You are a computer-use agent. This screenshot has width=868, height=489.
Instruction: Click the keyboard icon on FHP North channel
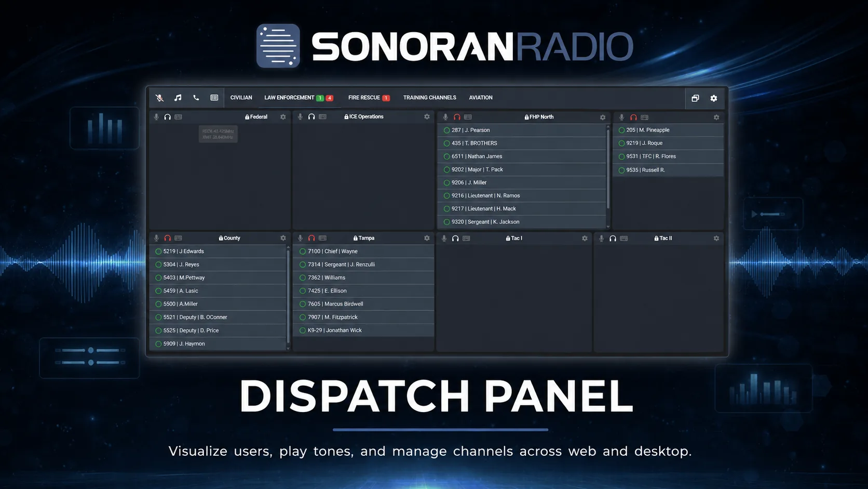[468, 117]
